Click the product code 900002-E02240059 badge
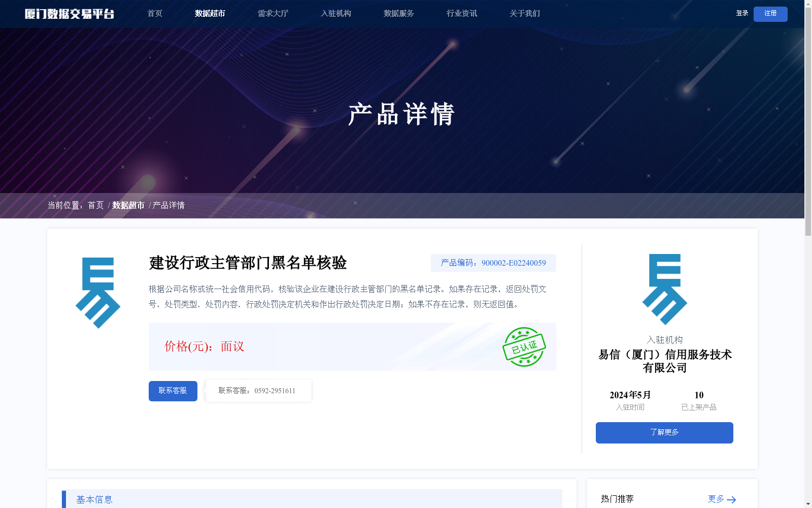Screen dimensions: 812x508 pyautogui.click(x=493, y=263)
